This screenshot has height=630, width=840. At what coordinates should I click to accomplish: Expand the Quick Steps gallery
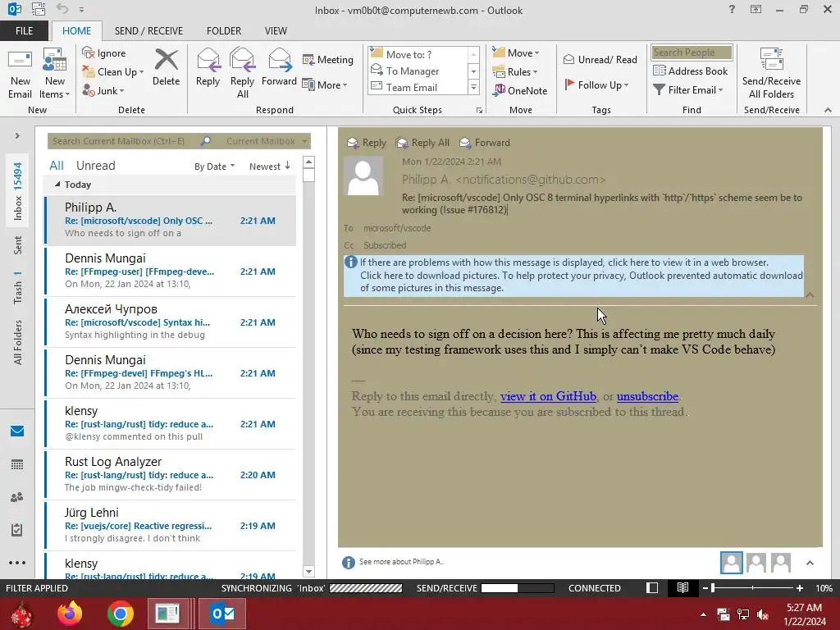[x=473, y=87]
